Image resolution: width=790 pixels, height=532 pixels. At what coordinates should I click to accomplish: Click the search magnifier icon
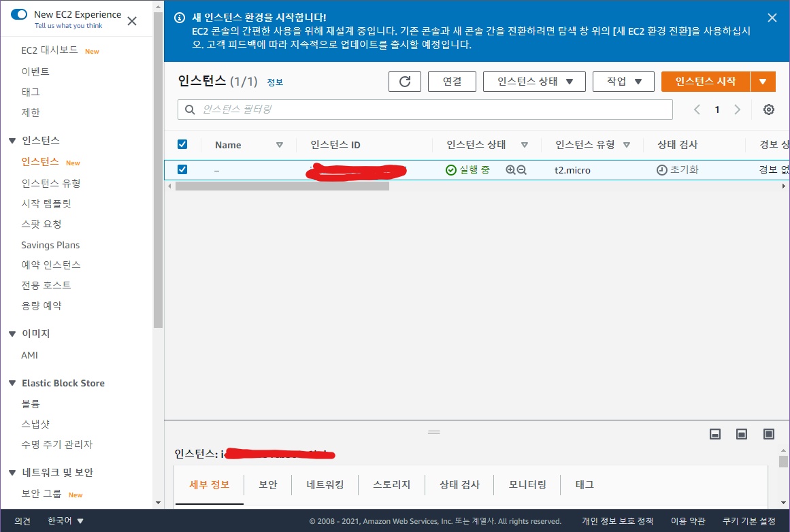point(190,110)
